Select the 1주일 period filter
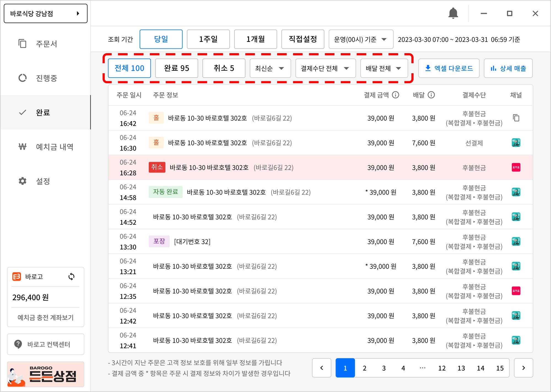Viewport: 551px width, 392px height. point(208,39)
